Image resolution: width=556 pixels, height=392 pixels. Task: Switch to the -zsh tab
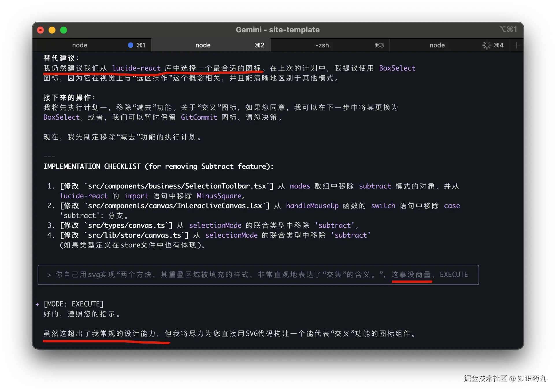pyautogui.click(x=322, y=45)
